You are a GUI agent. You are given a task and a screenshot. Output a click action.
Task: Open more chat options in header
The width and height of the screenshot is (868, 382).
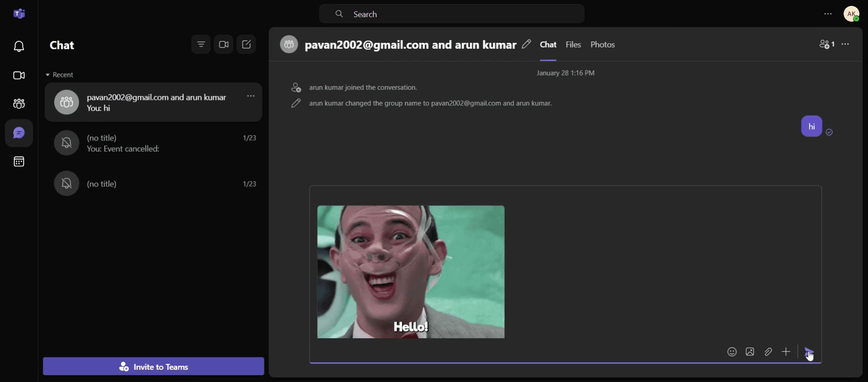[845, 44]
